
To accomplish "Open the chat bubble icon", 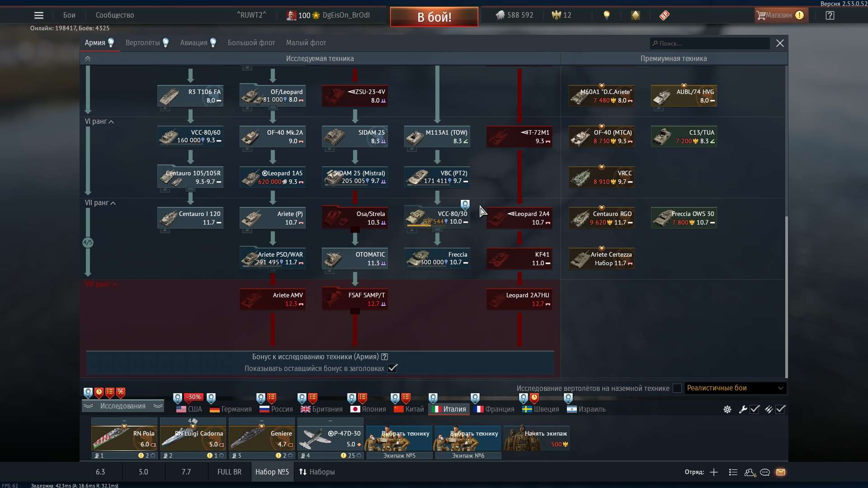I will click(x=765, y=472).
